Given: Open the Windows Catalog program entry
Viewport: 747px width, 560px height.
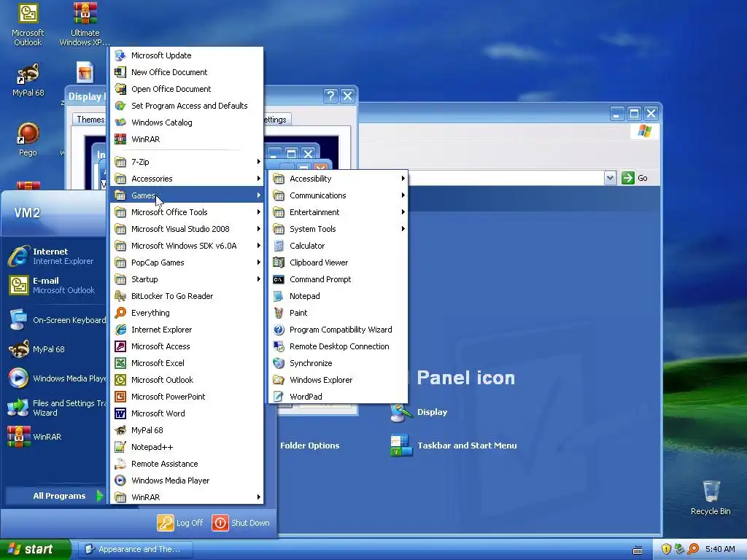Looking at the screenshot, I should coord(187,122).
